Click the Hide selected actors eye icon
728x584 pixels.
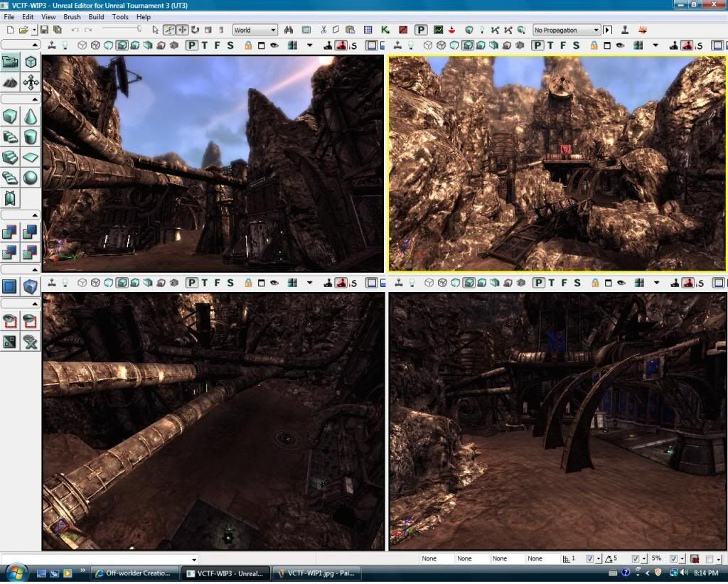pos(31,321)
